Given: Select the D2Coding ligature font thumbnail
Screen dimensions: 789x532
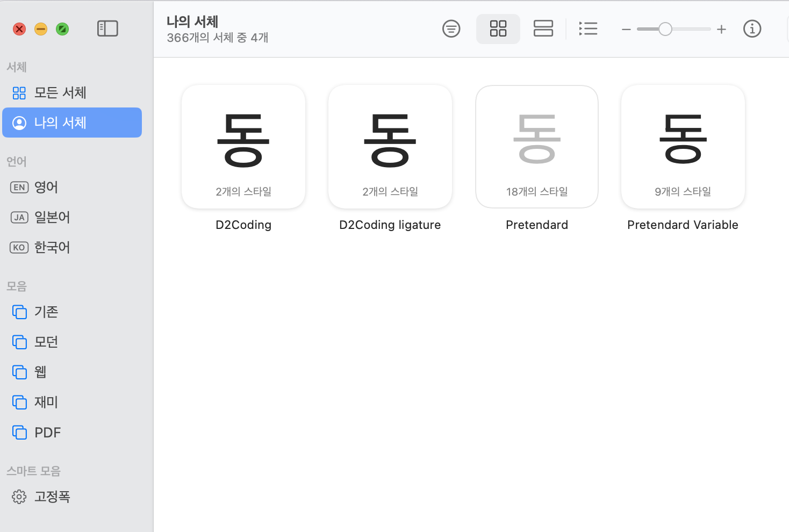Looking at the screenshot, I should 390,147.
